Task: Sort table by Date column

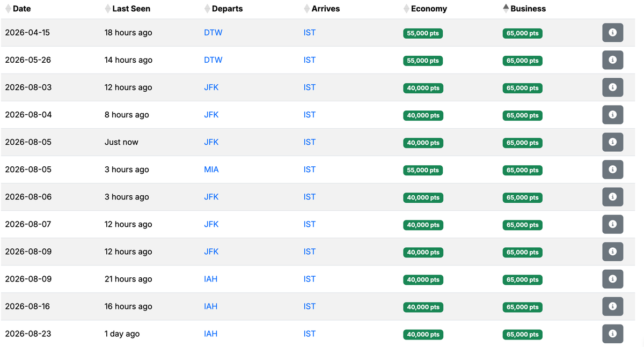Action: pos(21,9)
